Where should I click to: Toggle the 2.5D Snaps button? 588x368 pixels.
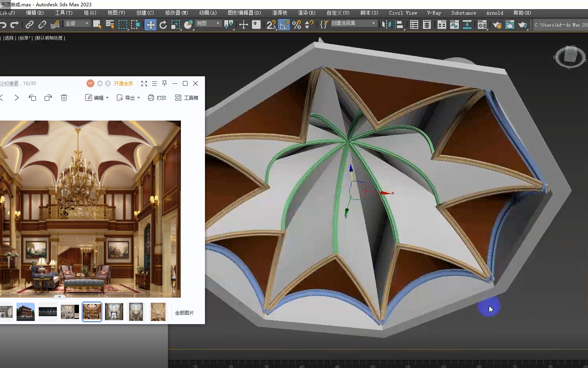click(271, 25)
